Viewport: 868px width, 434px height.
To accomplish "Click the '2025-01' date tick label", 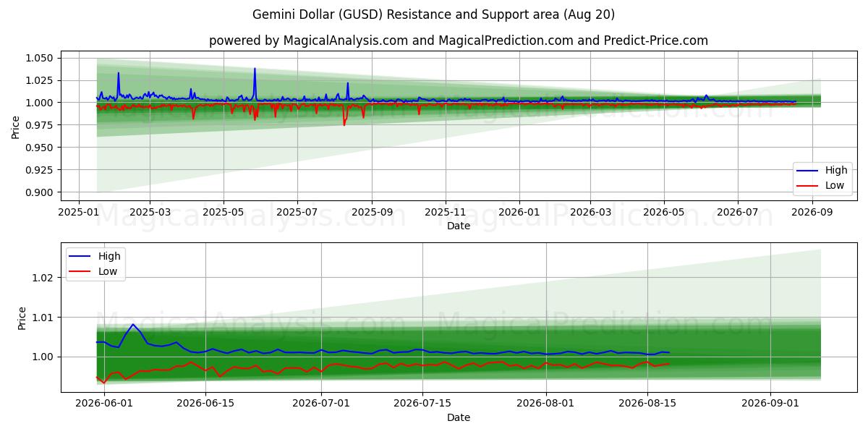I will (x=78, y=212).
